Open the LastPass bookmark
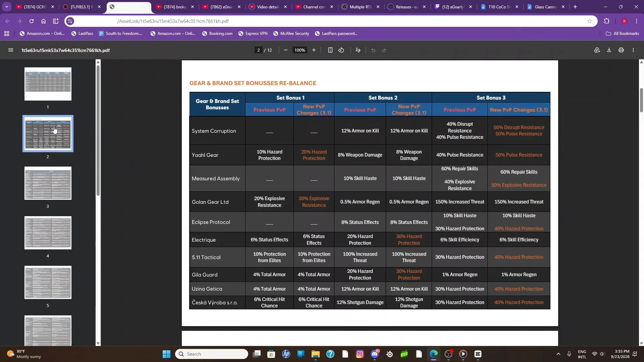Image resolution: width=644 pixels, height=362 pixels. (x=83, y=34)
